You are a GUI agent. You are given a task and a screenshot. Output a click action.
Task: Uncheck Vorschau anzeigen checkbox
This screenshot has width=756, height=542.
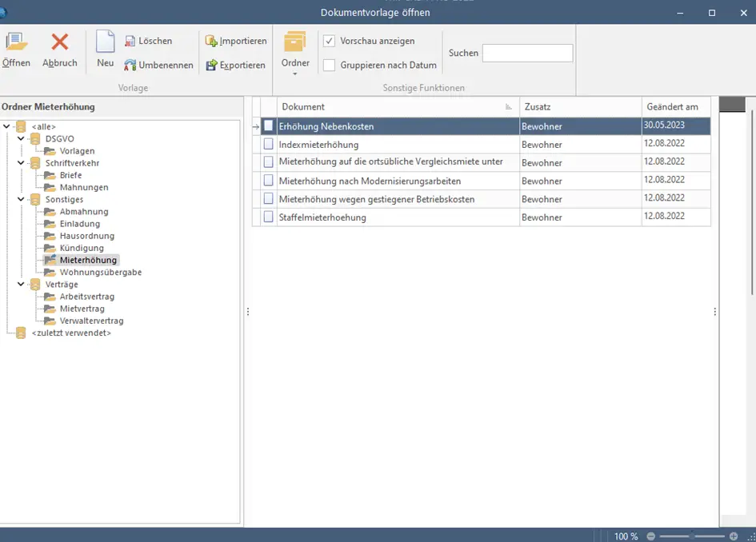click(329, 41)
